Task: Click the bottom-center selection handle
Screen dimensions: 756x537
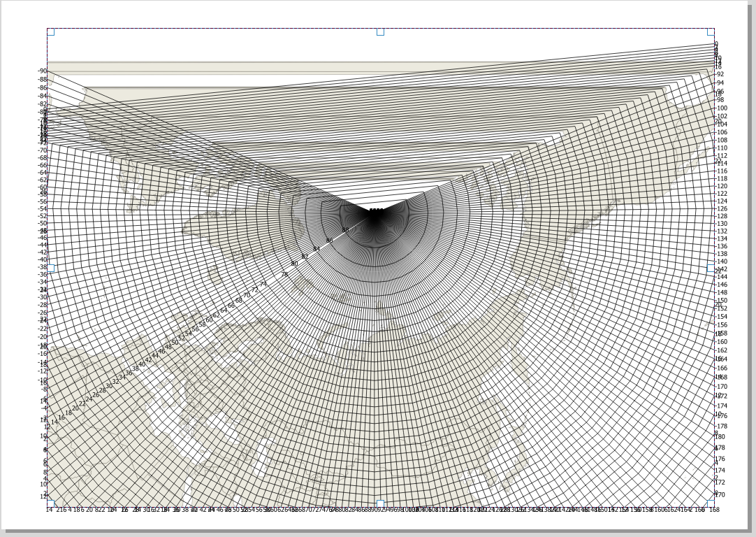Action: click(381, 503)
